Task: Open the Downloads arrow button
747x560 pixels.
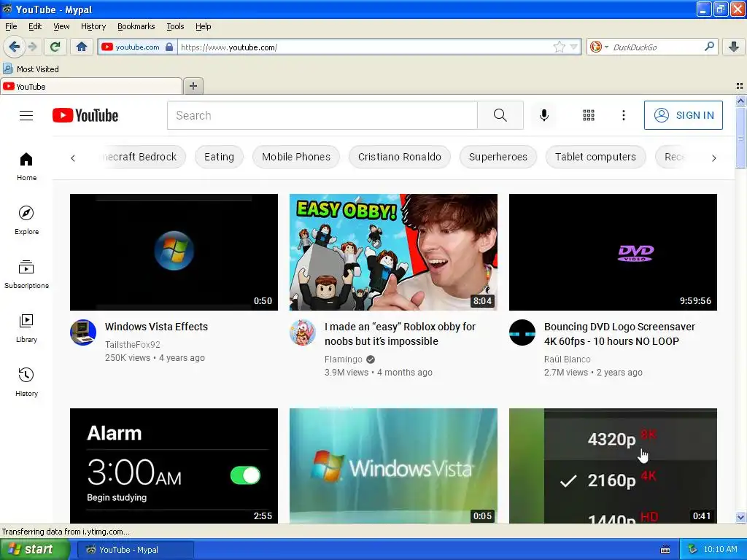Action: pyautogui.click(x=734, y=47)
